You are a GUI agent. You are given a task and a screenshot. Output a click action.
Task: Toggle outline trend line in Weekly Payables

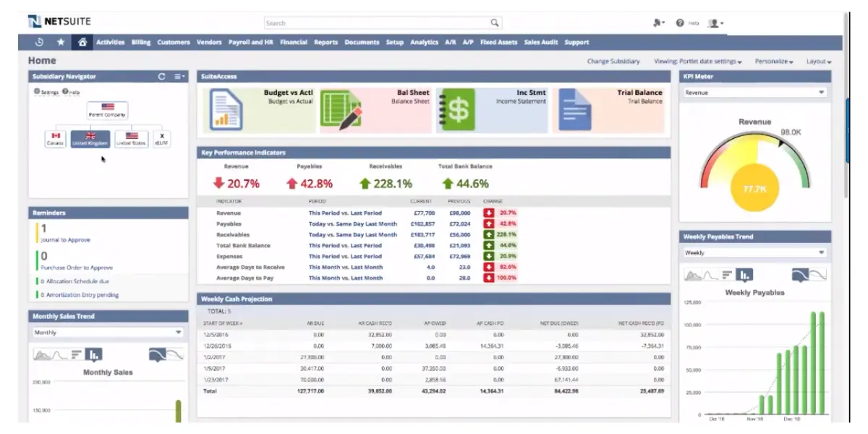817,275
